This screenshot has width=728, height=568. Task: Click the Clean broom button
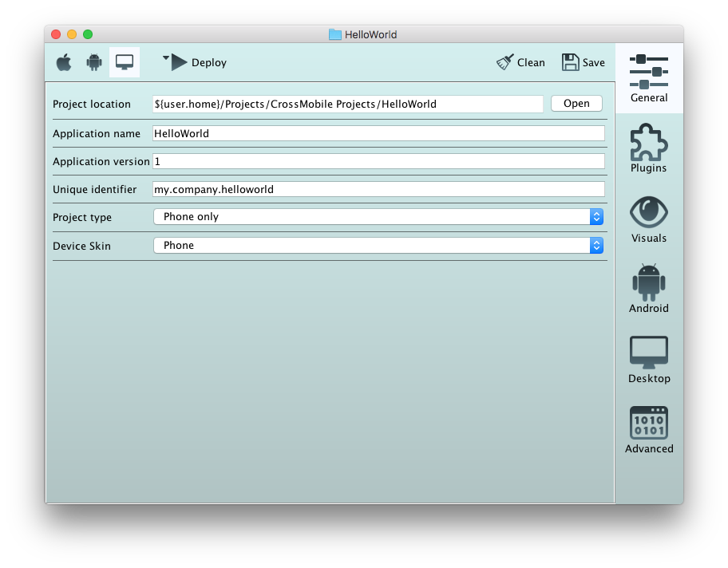coord(520,62)
